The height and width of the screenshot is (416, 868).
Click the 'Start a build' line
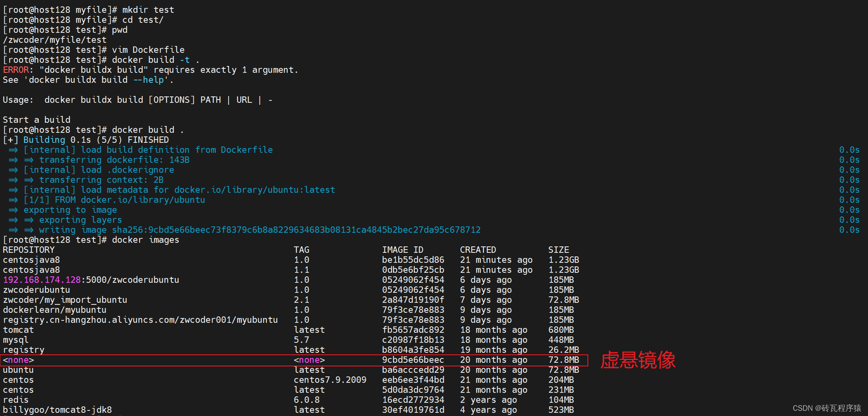point(36,120)
